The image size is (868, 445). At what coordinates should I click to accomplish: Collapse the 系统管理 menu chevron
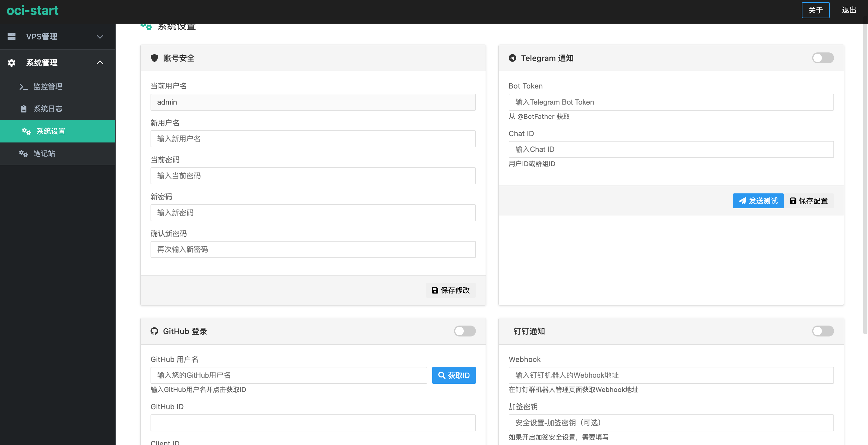click(x=100, y=63)
